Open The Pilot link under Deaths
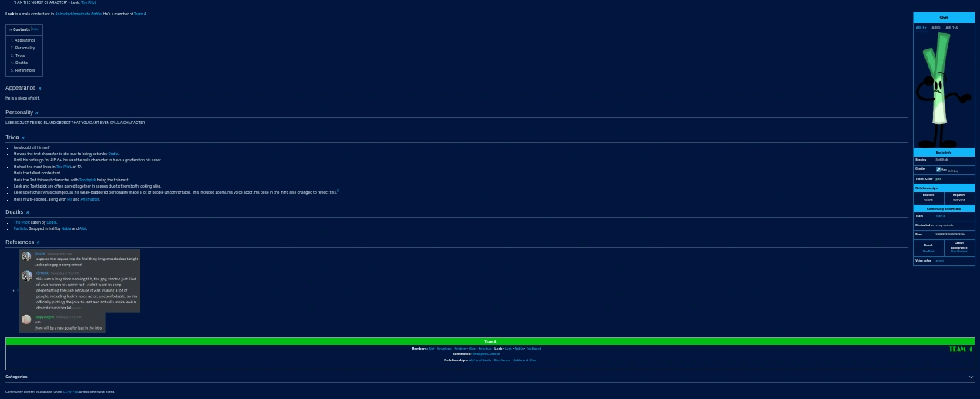980x399 pixels. point(22,222)
